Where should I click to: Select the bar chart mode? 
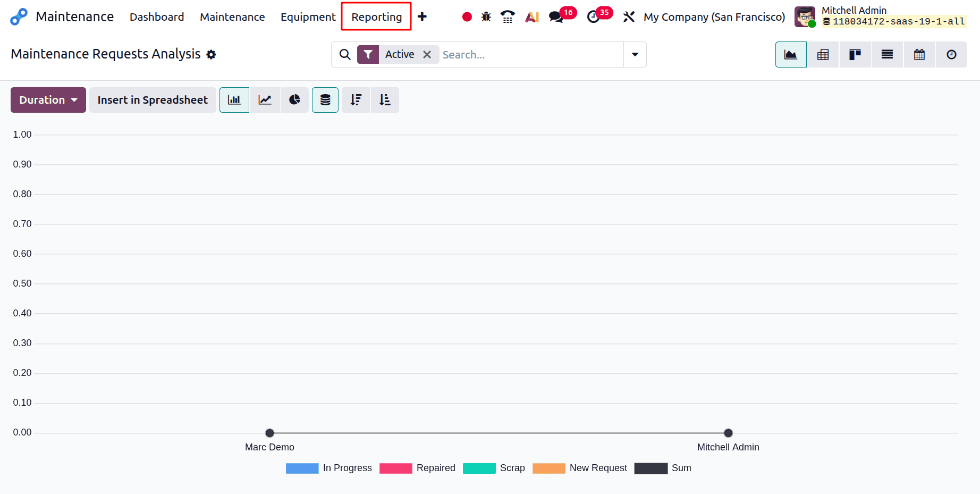coord(234,100)
